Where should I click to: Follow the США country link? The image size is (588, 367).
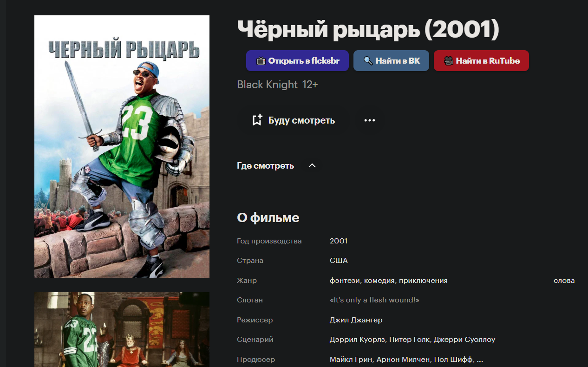(x=339, y=261)
